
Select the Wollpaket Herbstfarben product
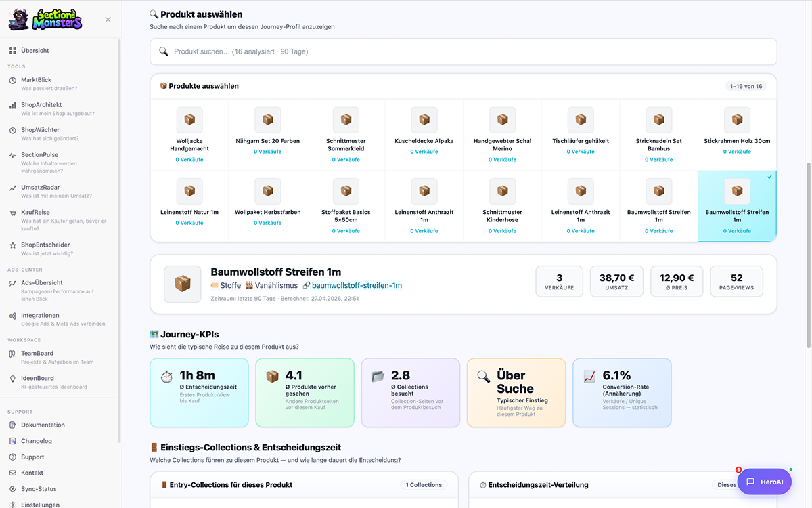268,207
